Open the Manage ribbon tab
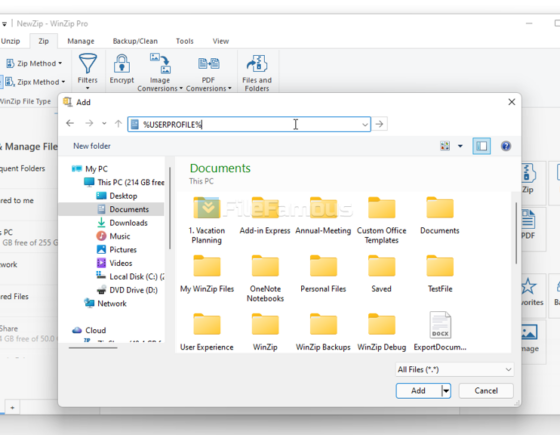The image size is (560, 435). click(x=81, y=41)
